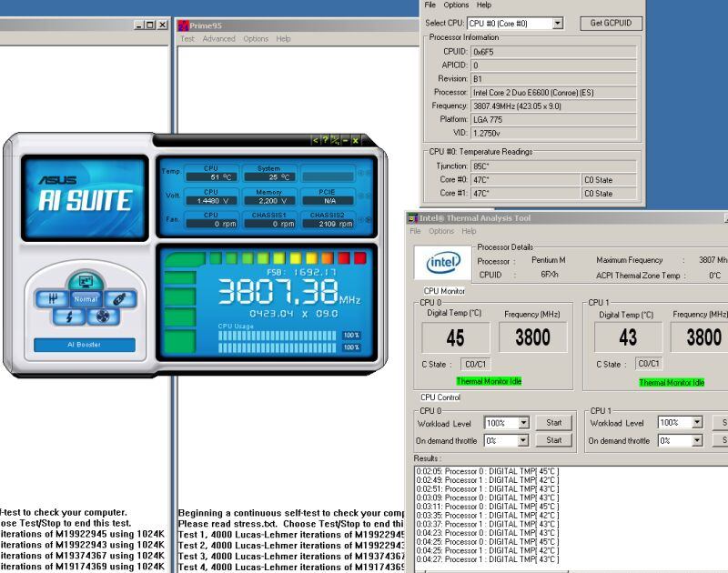Open the Select CPU dropdown
Image resolution: width=728 pixels, height=573 pixels.
(558, 24)
